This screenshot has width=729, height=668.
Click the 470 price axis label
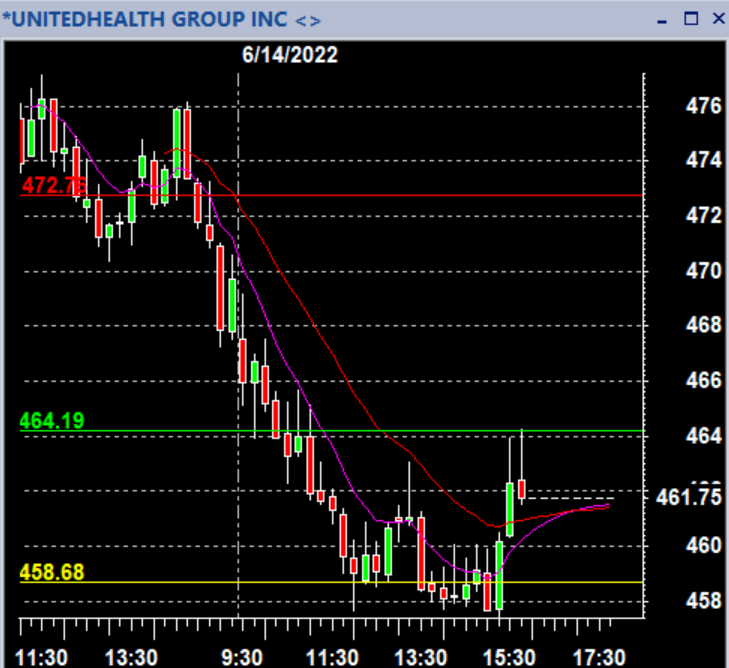[703, 271]
